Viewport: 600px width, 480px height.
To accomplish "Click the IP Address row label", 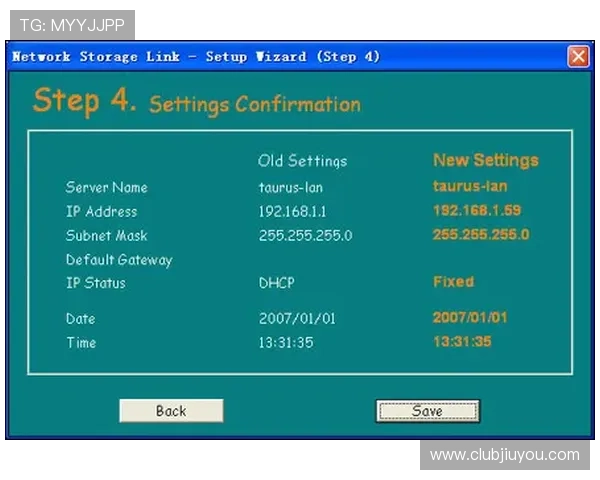I will tap(101, 211).
